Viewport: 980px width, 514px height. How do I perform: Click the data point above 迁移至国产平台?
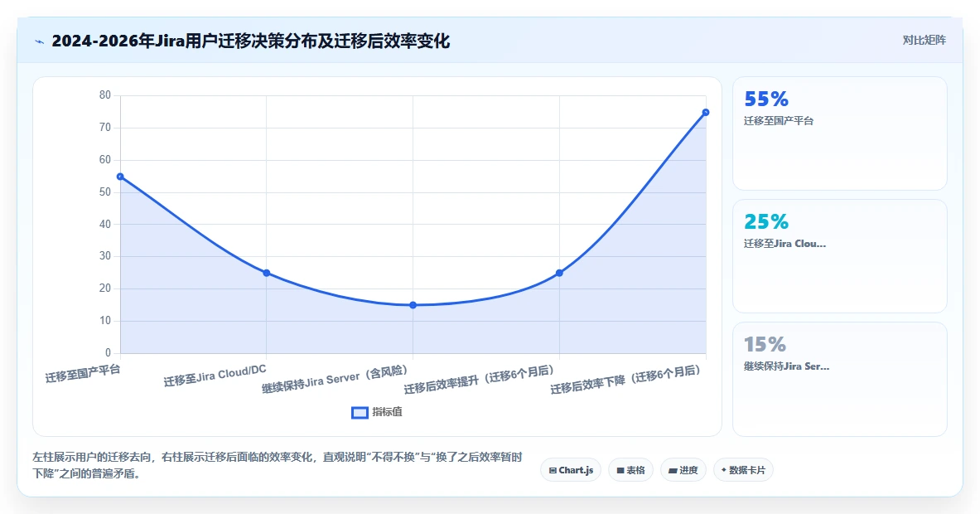(120, 177)
